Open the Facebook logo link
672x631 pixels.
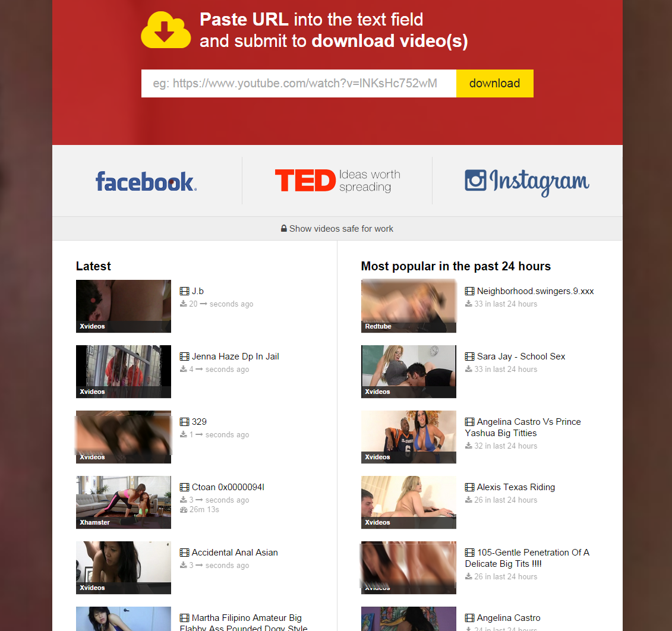pos(146,181)
